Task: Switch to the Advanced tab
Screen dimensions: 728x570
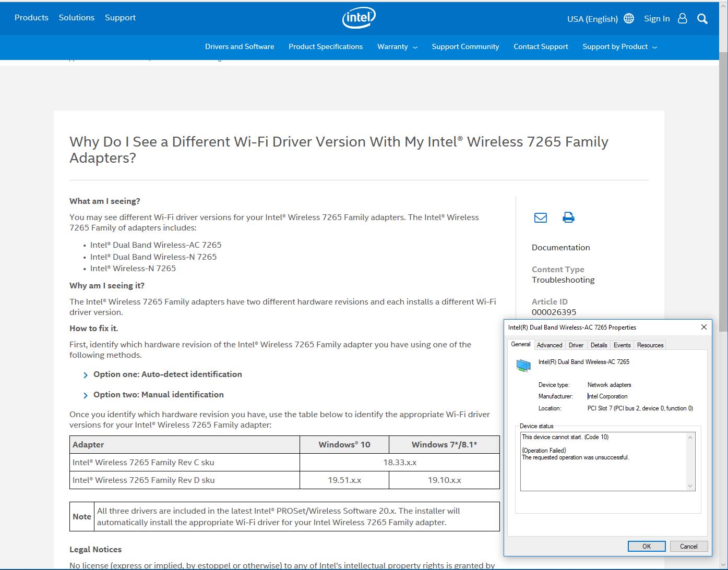Action: pos(550,345)
